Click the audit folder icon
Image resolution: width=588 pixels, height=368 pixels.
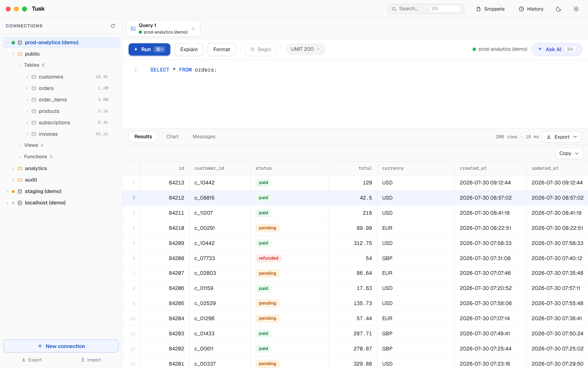[x=20, y=180]
